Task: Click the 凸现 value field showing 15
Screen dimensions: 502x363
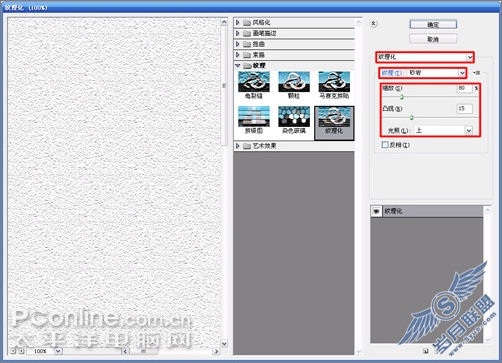Action: (x=464, y=109)
